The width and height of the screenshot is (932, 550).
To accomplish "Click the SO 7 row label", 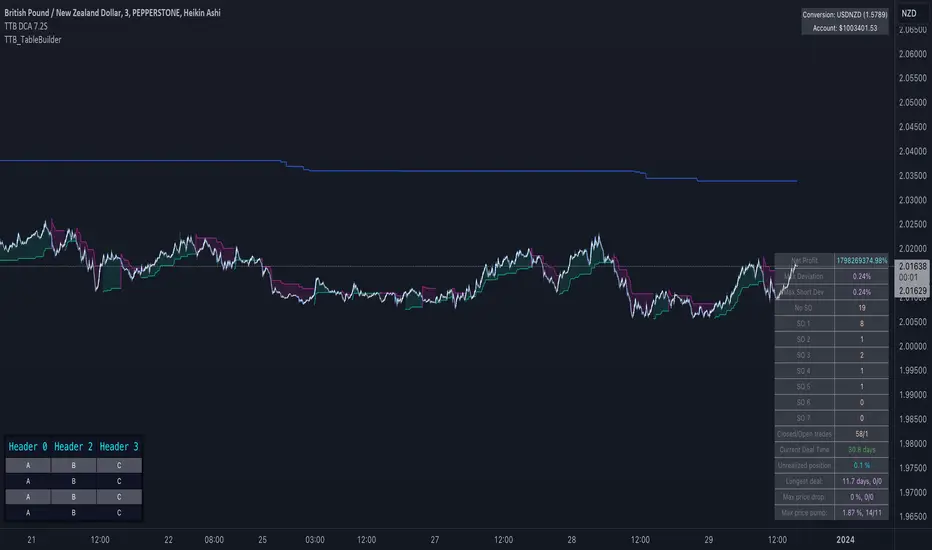I will (x=804, y=418).
